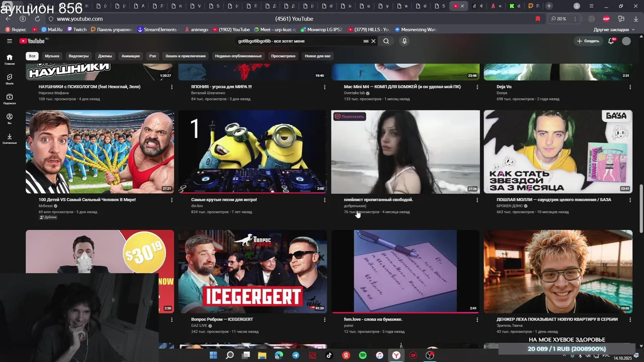Open the ABP extension icon
This screenshot has height=362, width=644.
[x=606, y=19]
